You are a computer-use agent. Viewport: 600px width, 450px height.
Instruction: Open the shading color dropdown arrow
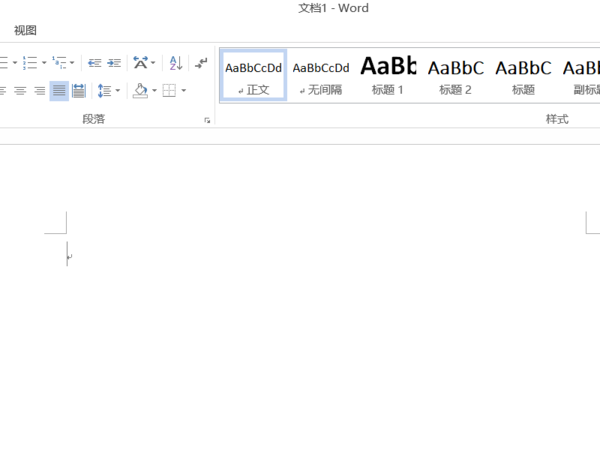click(x=155, y=91)
